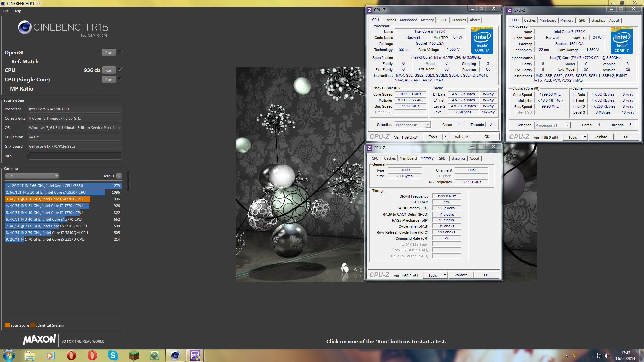Image resolution: width=644 pixels, height=362 pixels.
Task: Switch to Graphics tab in top-left CPU-Z
Action: [459, 20]
